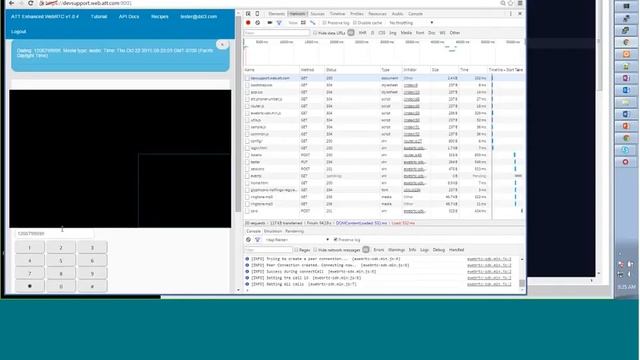The image size is (640, 360).
Task: Sort requests by the Status column header
Action: pos(352,70)
